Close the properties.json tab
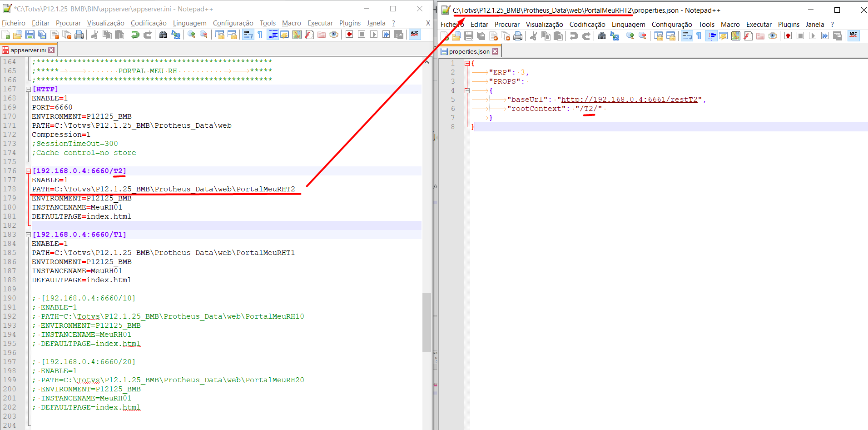Screen dimensions: 868x430 pos(495,51)
